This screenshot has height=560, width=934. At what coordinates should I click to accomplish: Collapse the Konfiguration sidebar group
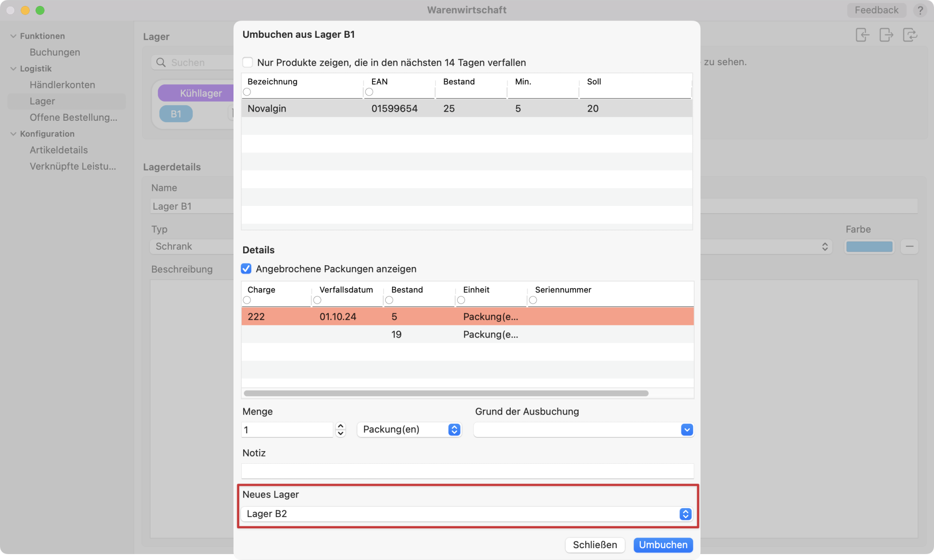(x=13, y=134)
